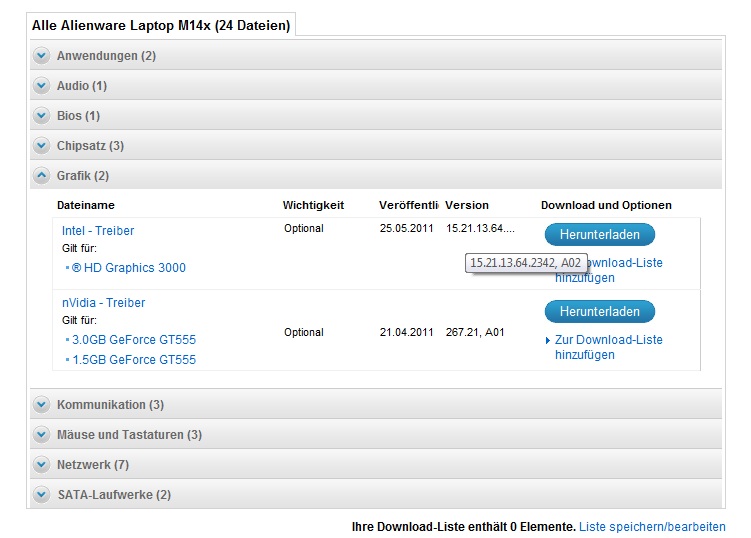Image resolution: width=751 pixels, height=538 pixels.
Task: Open Liste speichern/bearbeiten link
Action: click(652, 526)
